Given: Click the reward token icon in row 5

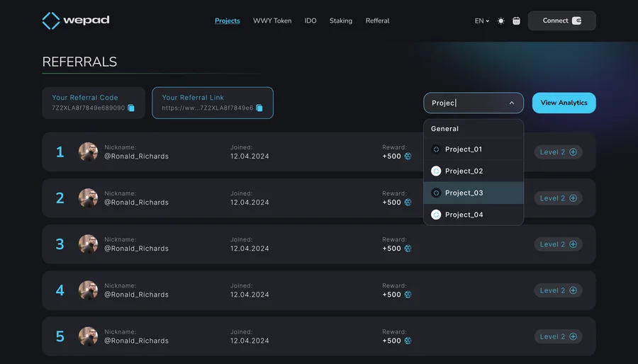Looking at the screenshot, I should tap(408, 341).
